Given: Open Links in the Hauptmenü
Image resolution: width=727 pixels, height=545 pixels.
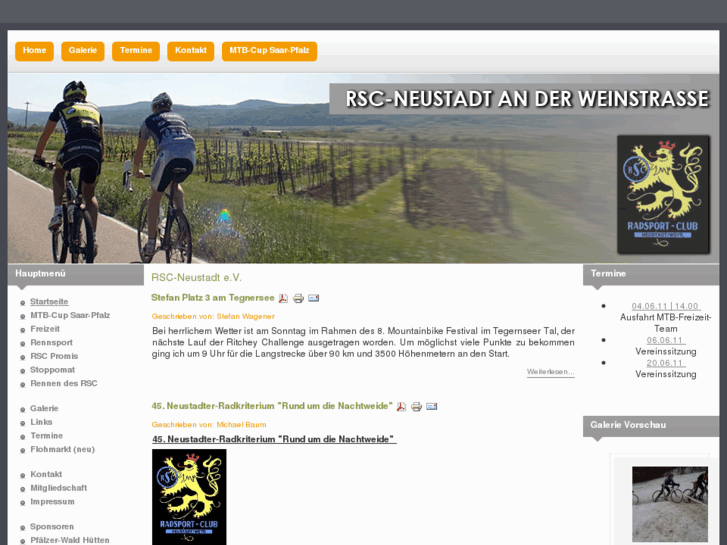Looking at the screenshot, I should pos(41,422).
